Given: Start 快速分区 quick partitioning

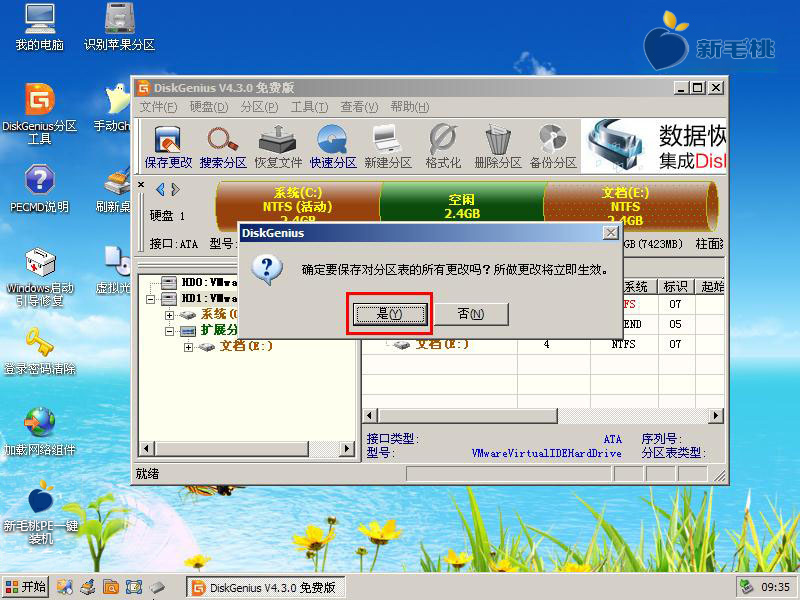Looking at the screenshot, I should point(333,146).
